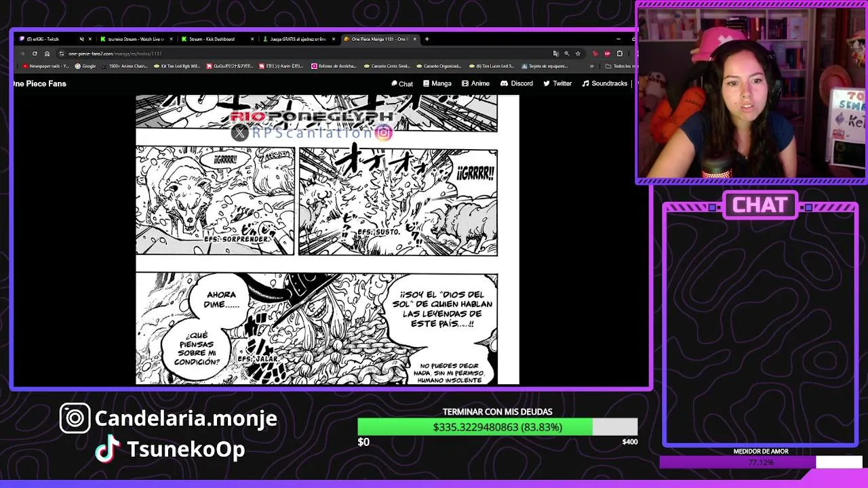Image resolution: width=868 pixels, height=488 pixels.
Task: Open Relleno de Acolcha bookmark
Action: point(334,66)
